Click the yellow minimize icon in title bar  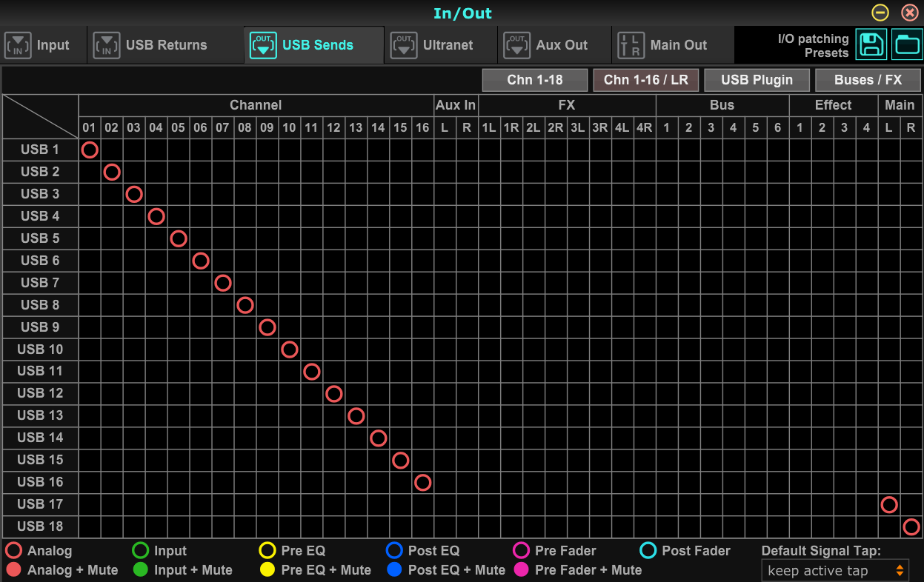coord(880,13)
